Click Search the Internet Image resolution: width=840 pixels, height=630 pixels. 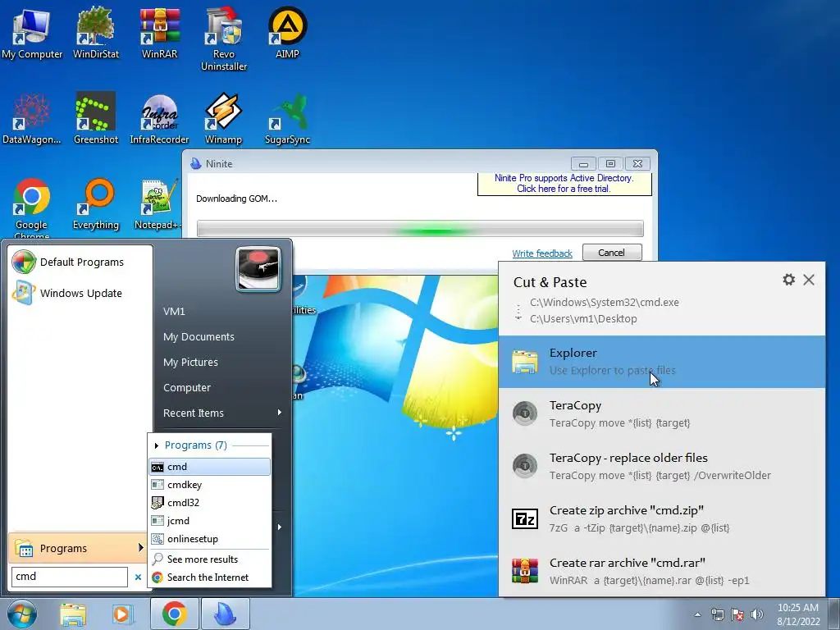209,577
